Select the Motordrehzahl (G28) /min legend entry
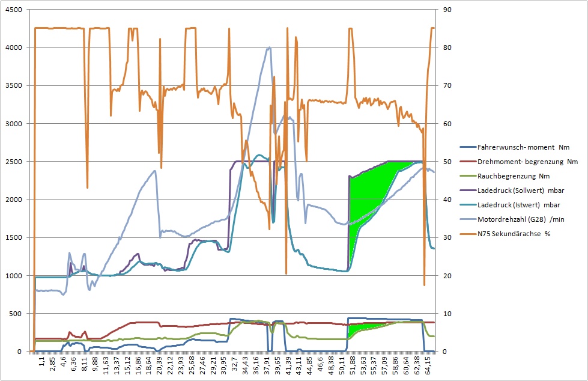 (x=512, y=219)
